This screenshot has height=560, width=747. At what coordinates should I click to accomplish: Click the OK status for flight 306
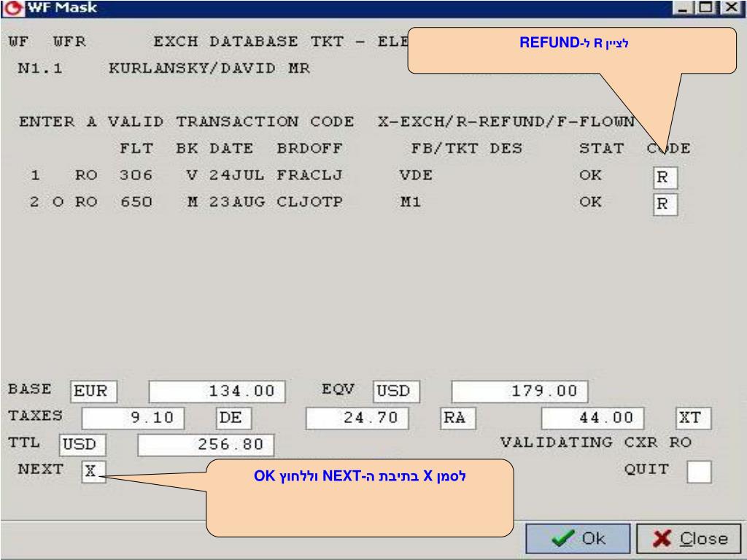[590, 175]
